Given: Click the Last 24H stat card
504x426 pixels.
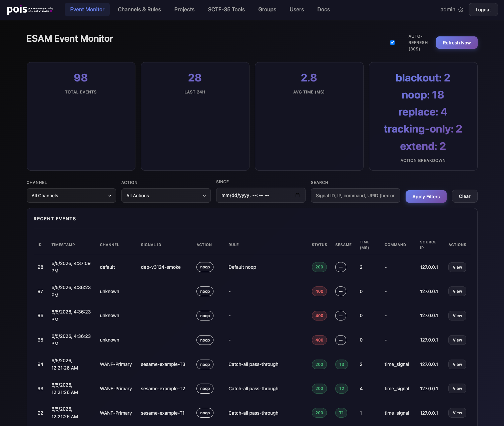Looking at the screenshot, I should click(x=195, y=116).
